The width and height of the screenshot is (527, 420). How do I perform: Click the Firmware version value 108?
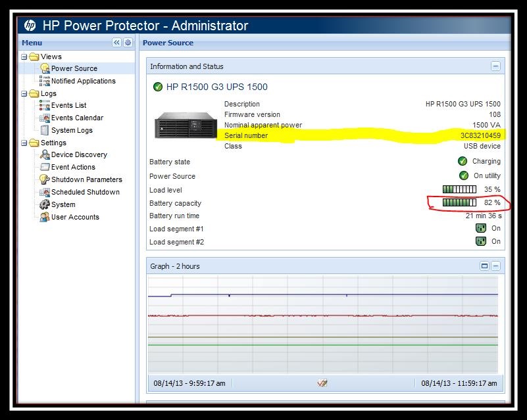point(495,114)
